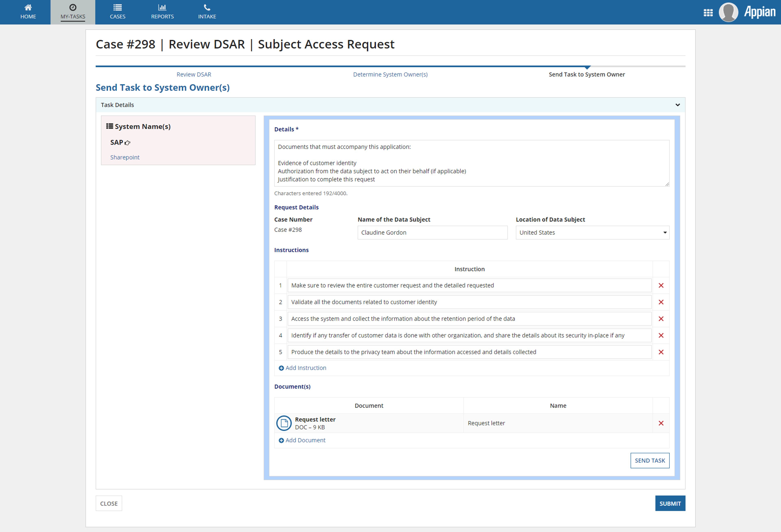Remove the Request letter document
The height and width of the screenshot is (532, 781).
coord(661,423)
